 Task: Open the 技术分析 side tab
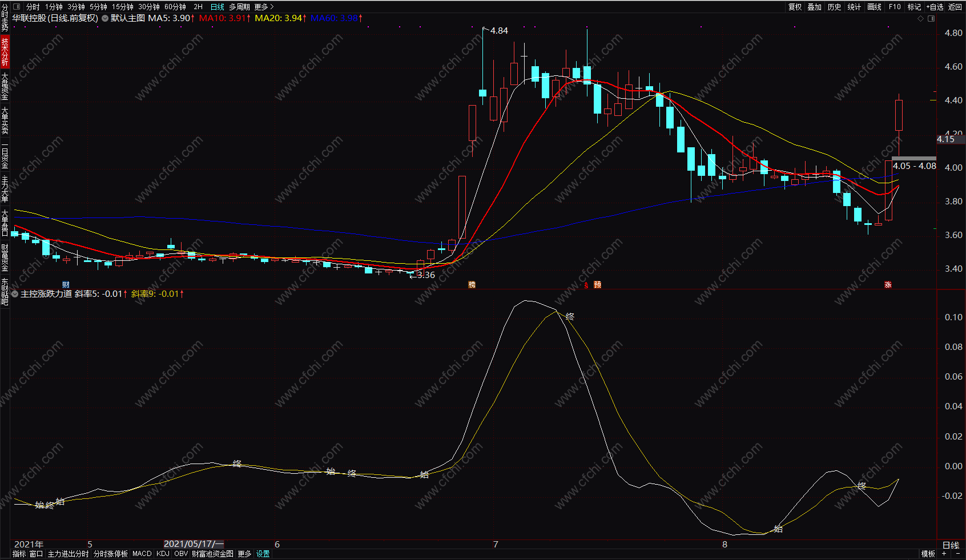(5, 52)
